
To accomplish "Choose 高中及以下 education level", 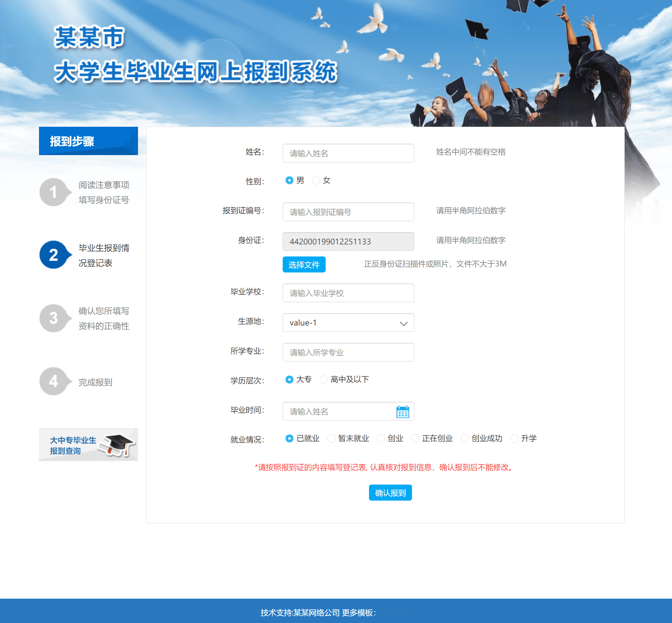I will tap(324, 380).
